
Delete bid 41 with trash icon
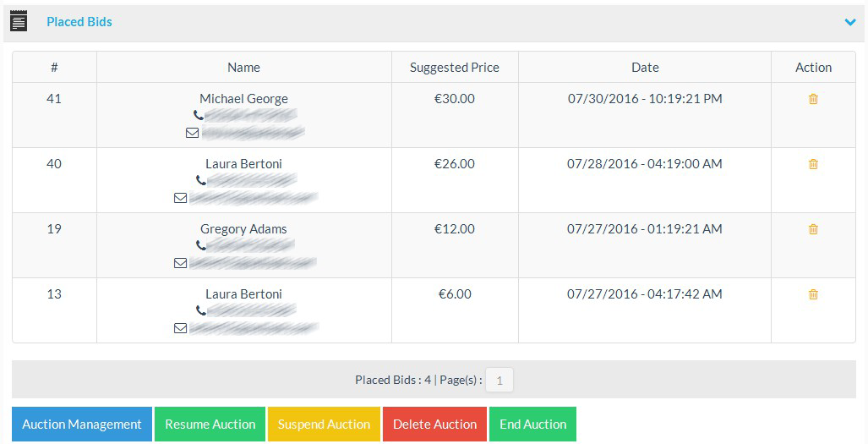(813, 99)
